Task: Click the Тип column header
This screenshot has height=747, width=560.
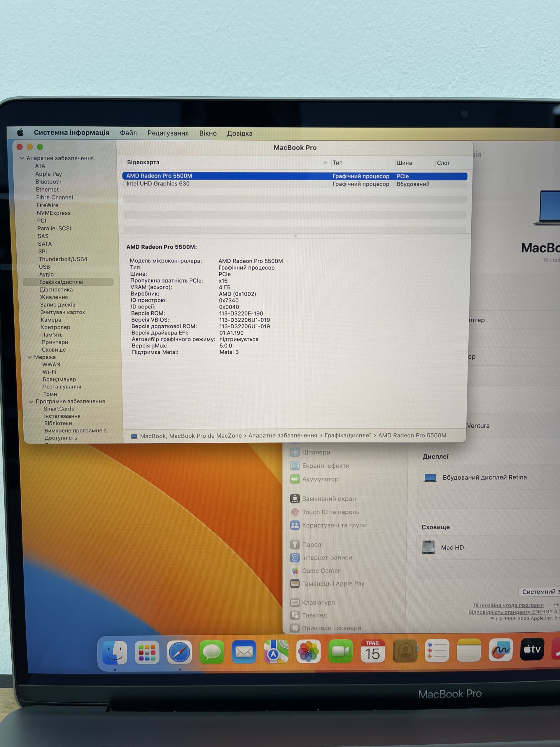Action: (x=337, y=163)
